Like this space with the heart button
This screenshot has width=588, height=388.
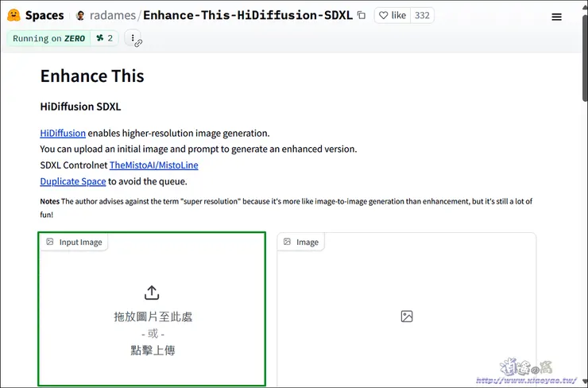(393, 15)
